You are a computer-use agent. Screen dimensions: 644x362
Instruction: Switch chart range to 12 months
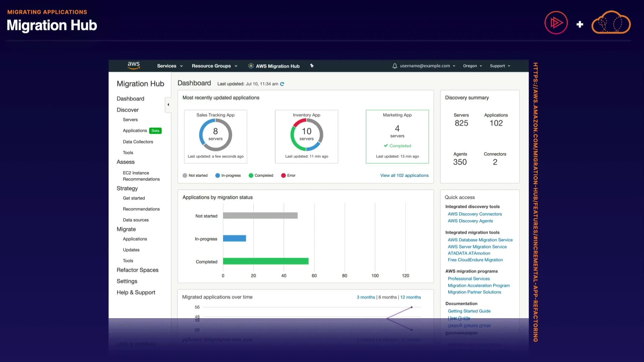click(x=410, y=297)
